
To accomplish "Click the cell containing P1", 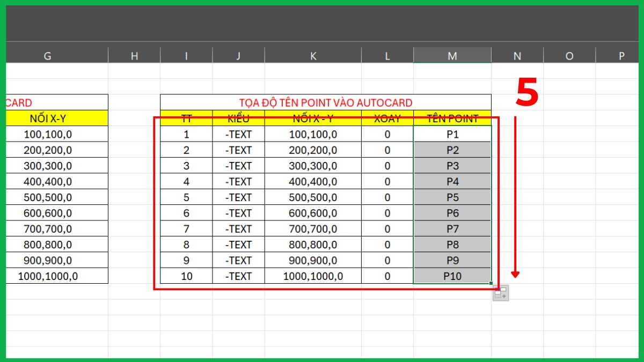I will pos(452,134).
